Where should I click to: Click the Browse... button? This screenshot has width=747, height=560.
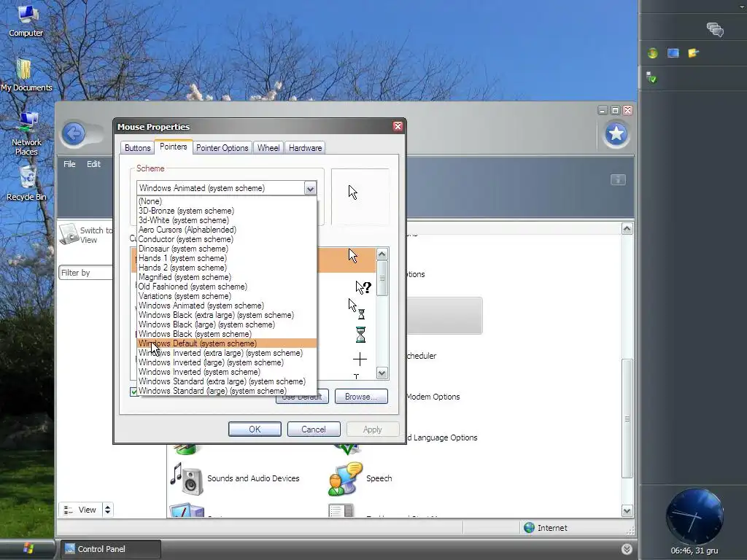[361, 396]
